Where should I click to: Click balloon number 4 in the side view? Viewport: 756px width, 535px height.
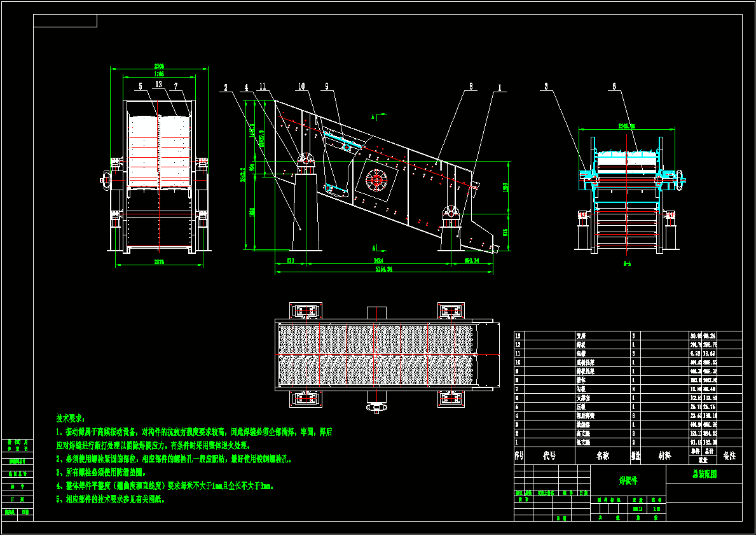(x=246, y=88)
